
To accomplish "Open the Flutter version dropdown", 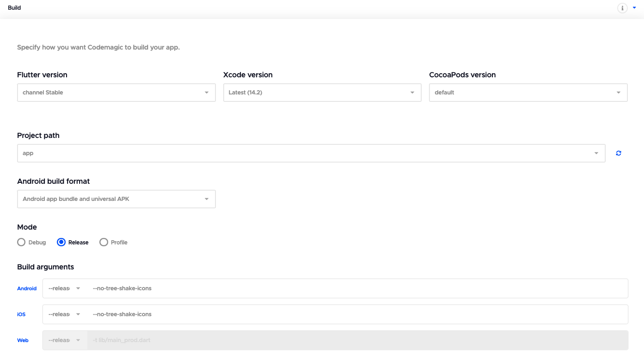I will coord(117,93).
